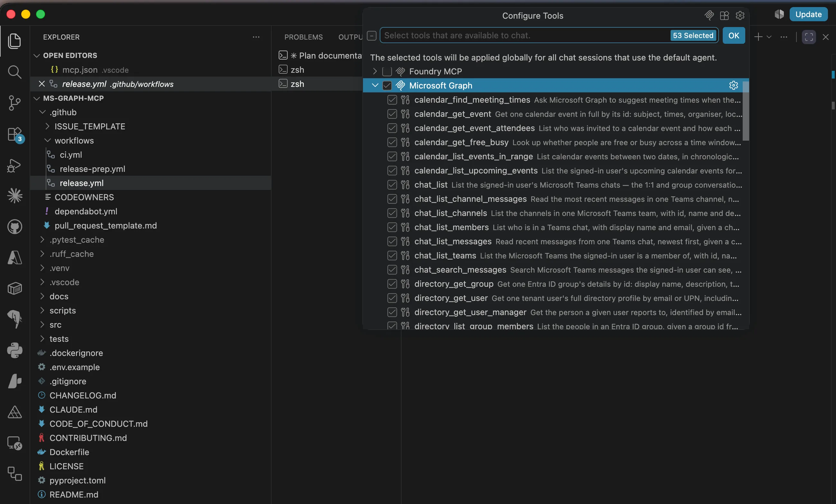Uncheck chat_search_messages tool
The width and height of the screenshot is (836, 504).
(x=392, y=269)
